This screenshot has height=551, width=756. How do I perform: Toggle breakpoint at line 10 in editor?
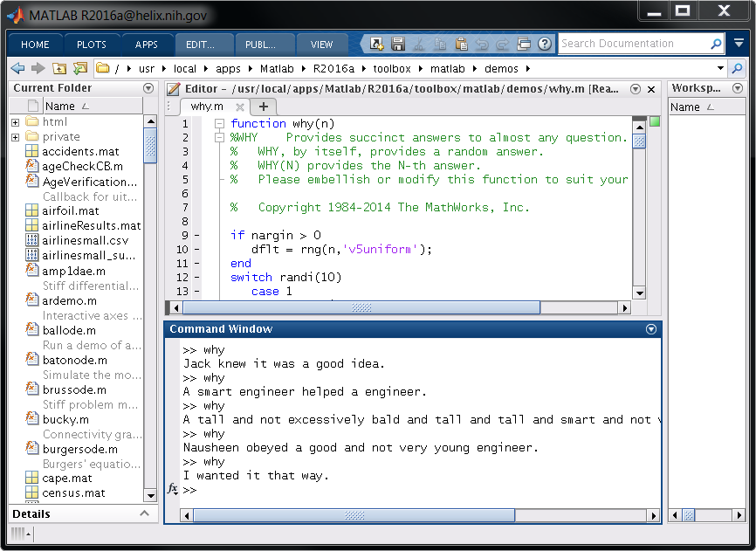point(196,250)
